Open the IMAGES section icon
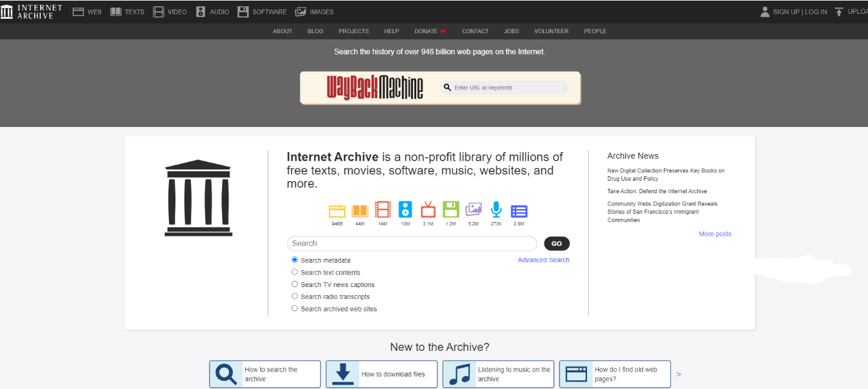 tap(300, 11)
